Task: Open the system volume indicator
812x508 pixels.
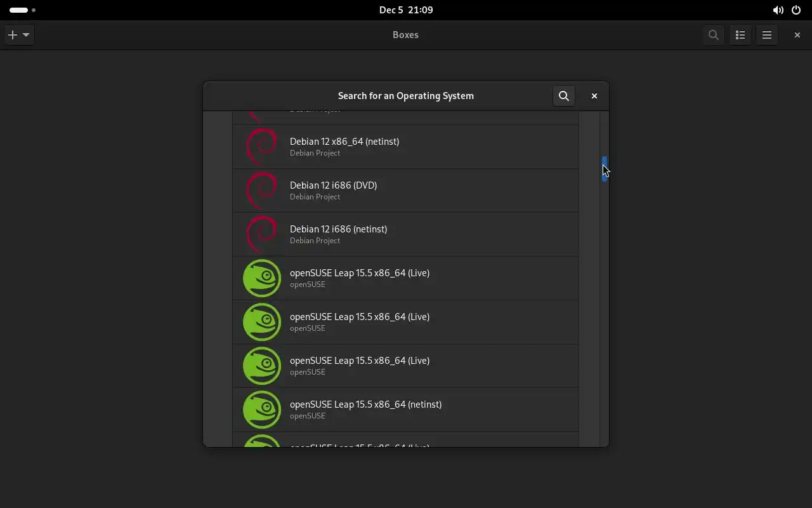Action: (x=778, y=10)
